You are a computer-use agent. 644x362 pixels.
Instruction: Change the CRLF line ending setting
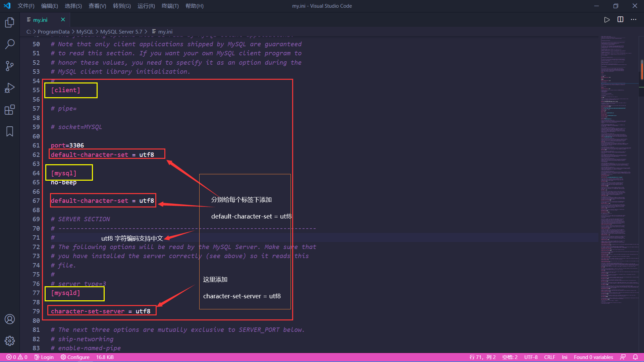549,357
